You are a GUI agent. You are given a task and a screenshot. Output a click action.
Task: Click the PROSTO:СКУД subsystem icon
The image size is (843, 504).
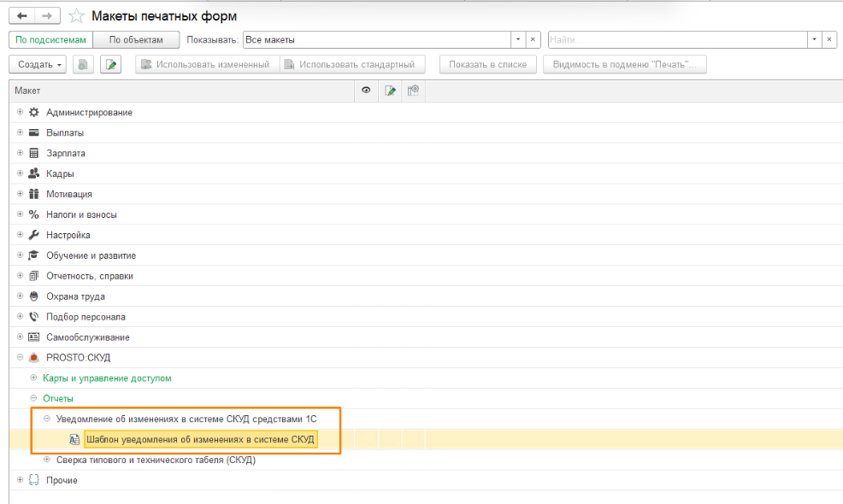click(x=34, y=358)
